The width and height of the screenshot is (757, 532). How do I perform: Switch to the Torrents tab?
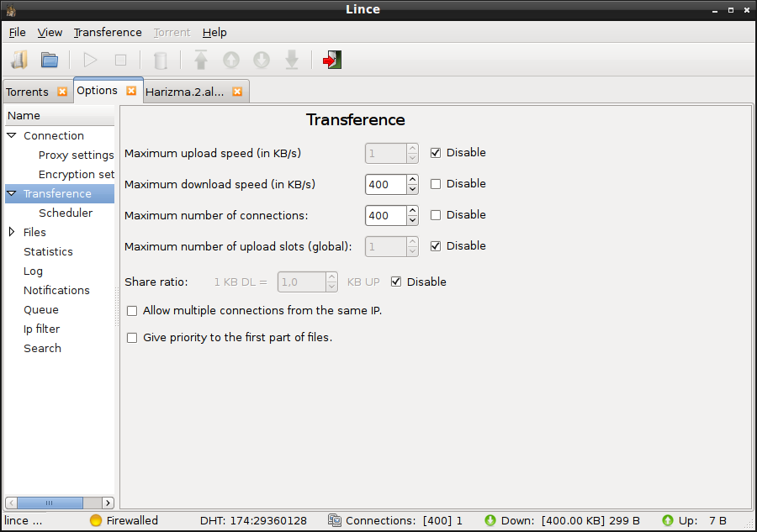(x=27, y=92)
